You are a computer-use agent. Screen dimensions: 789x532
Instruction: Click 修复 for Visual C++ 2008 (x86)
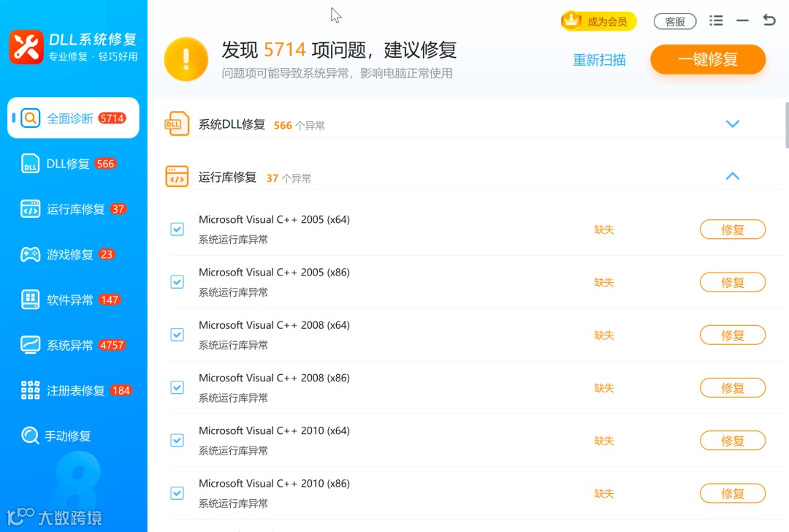[x=733, y=388]
